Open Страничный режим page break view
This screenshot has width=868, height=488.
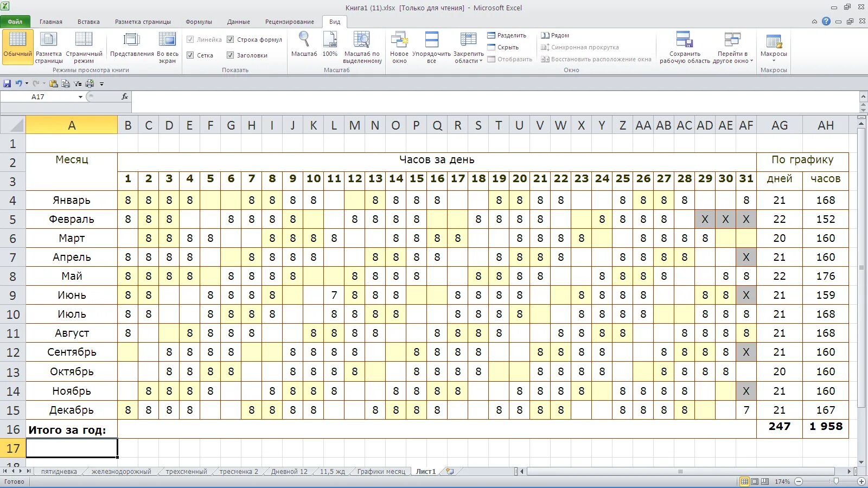click(x=84, y=47)
